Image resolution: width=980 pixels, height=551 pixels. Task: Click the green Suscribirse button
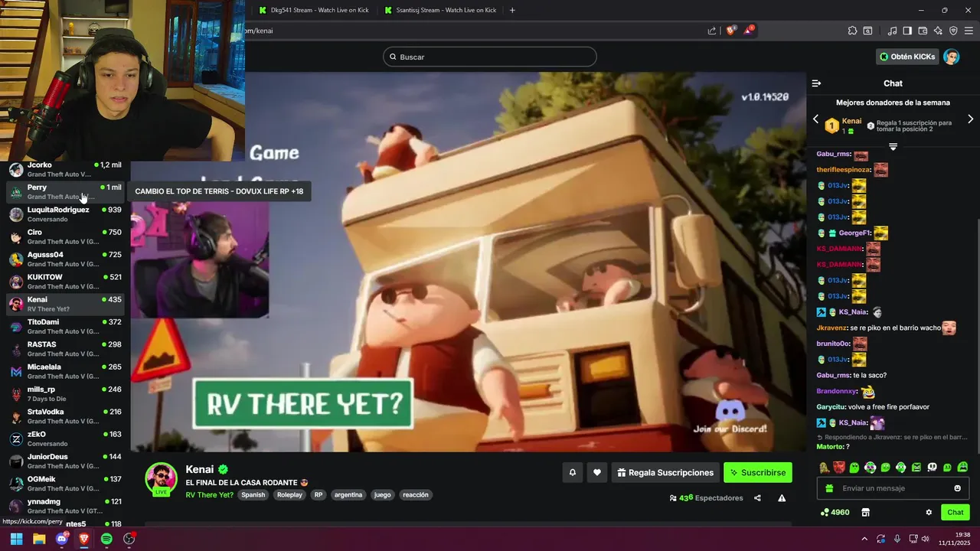point(758,473)
